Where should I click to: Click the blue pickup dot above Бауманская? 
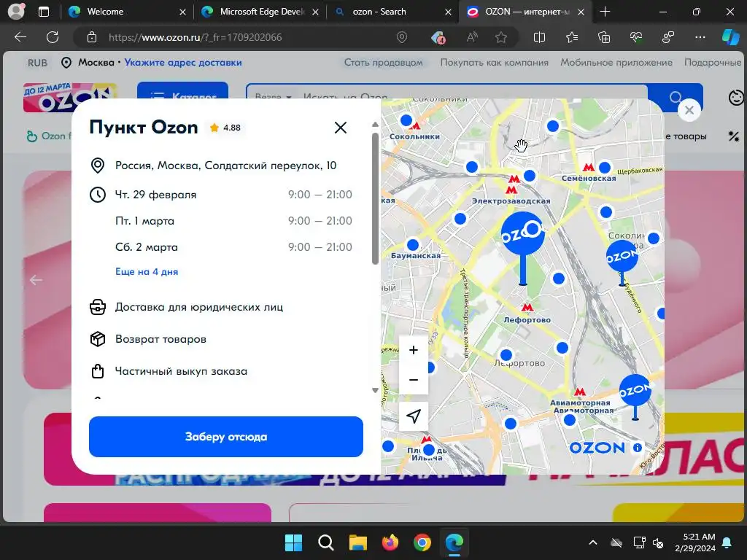pos(413,245)
